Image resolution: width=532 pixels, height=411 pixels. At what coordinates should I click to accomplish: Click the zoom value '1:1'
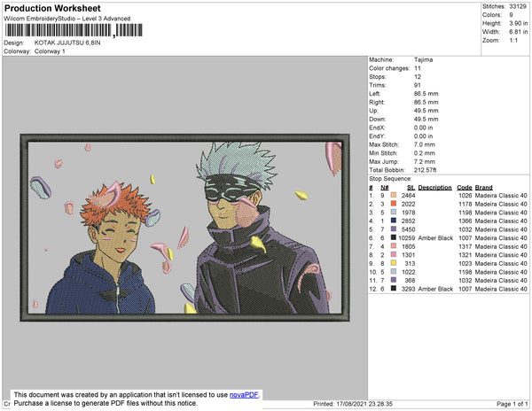(x=513, y=41)
